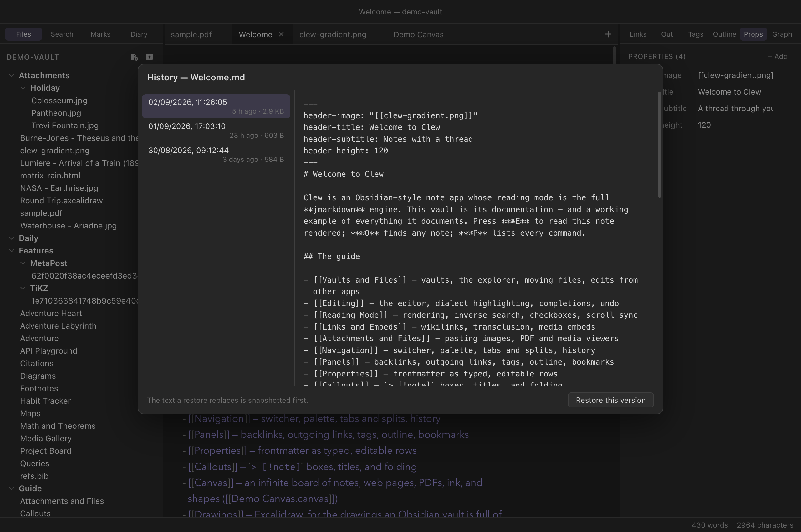
Task: Click Restore this version button
Action: 611,400
